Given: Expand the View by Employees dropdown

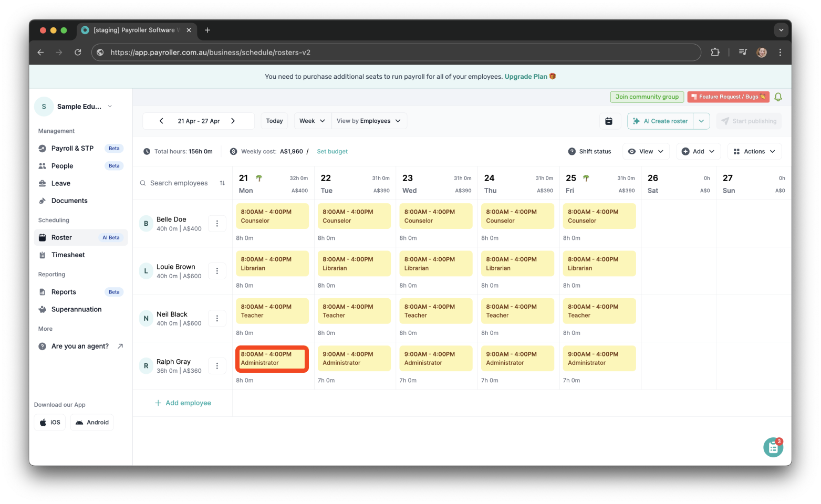Looking at the screenshot, I should pyautogui.click(x=369, y=120).
